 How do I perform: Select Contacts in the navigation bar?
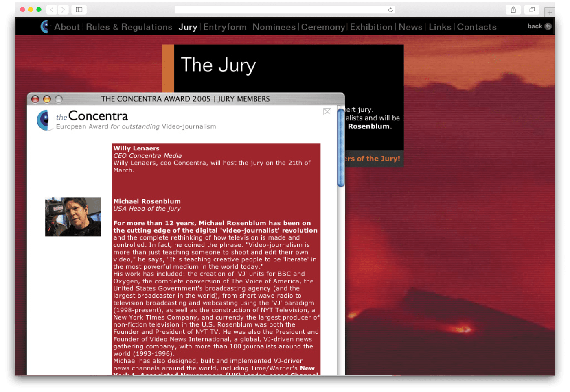coord(476,27)
